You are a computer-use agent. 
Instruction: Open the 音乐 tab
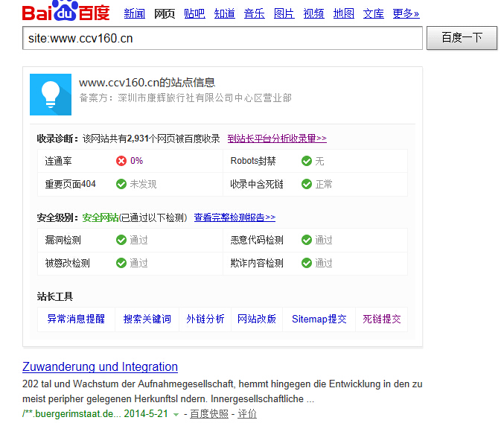[255, 14]
